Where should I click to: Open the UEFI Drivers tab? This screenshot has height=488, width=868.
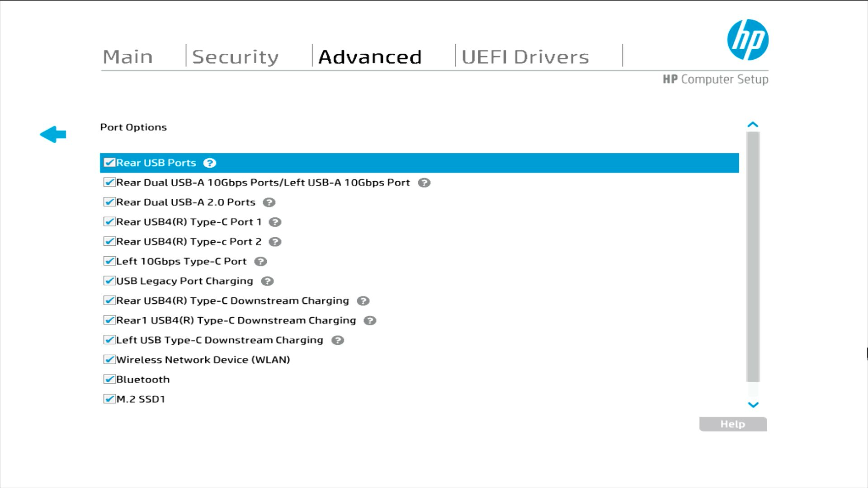[525, 57]
